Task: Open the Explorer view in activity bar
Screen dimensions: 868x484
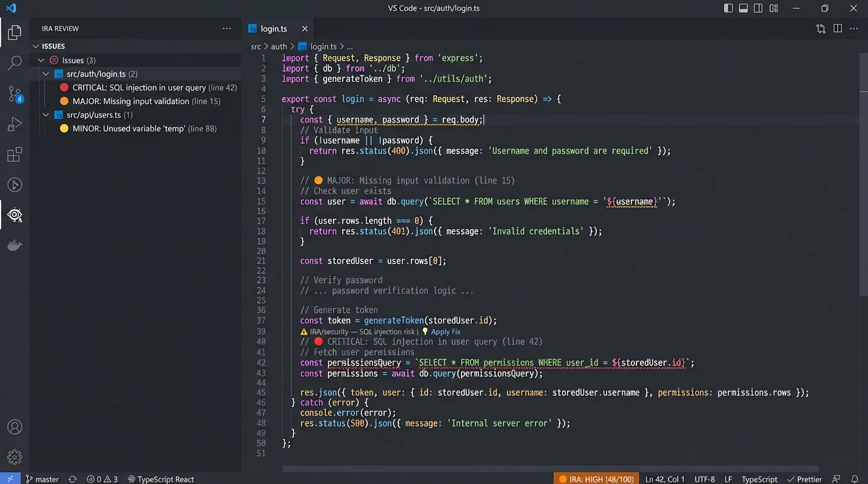Action: (15, 32)
